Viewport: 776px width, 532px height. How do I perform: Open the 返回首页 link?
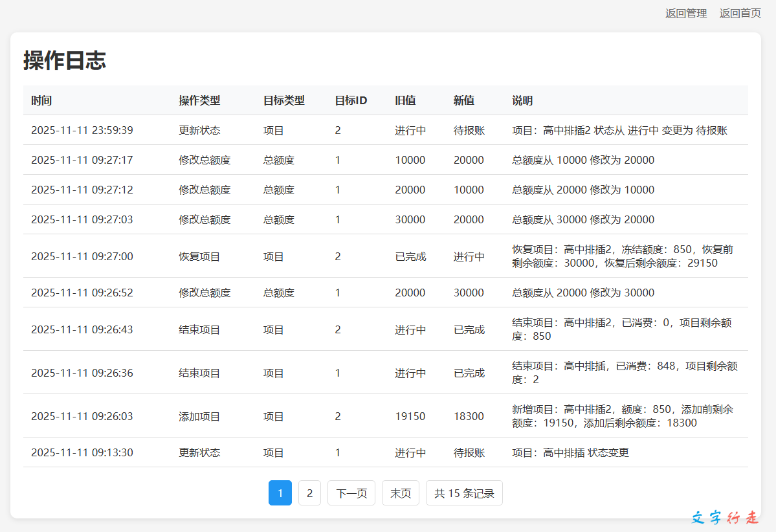(x=740, y=13)
